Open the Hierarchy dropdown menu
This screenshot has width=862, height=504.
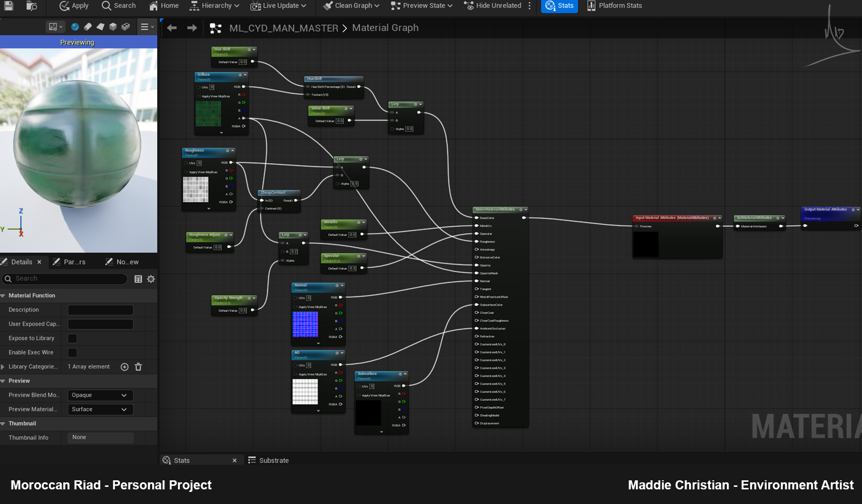point(214,6)
